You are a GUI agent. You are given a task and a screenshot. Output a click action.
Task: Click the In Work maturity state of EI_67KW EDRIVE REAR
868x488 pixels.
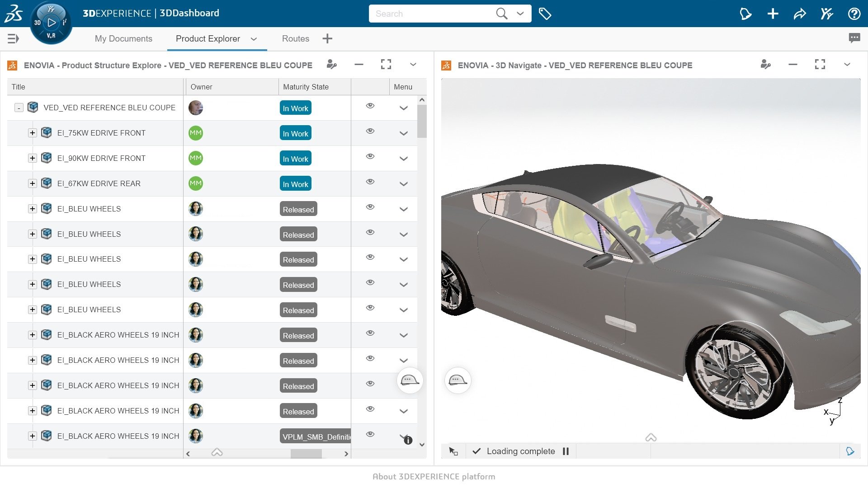295,184
